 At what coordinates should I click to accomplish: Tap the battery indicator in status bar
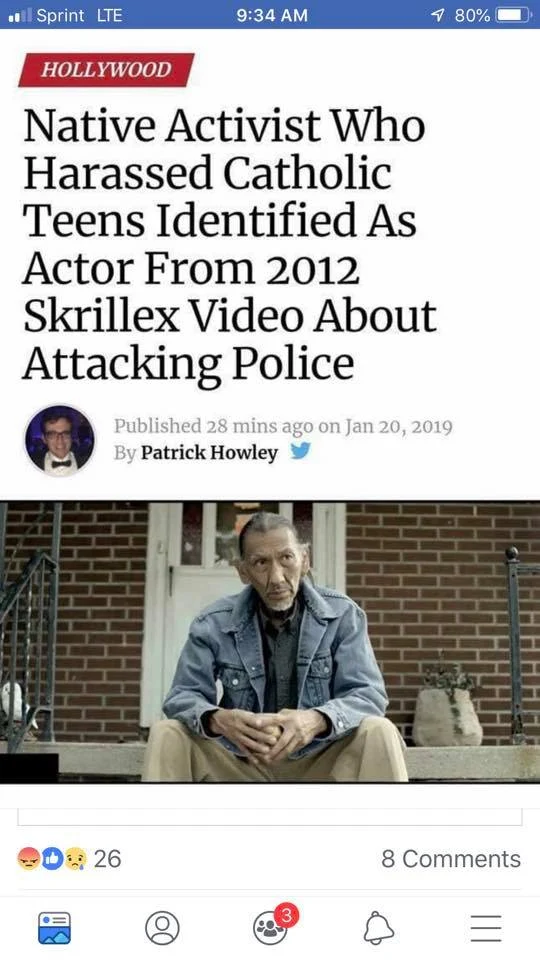pos(513,15)
